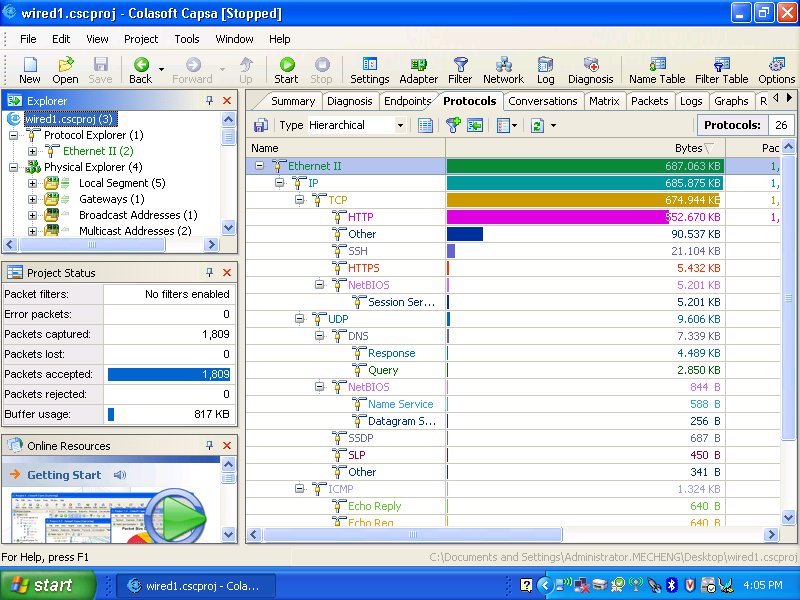Switch to the Conversations tab
800x600 pixels.
[543, 101]
